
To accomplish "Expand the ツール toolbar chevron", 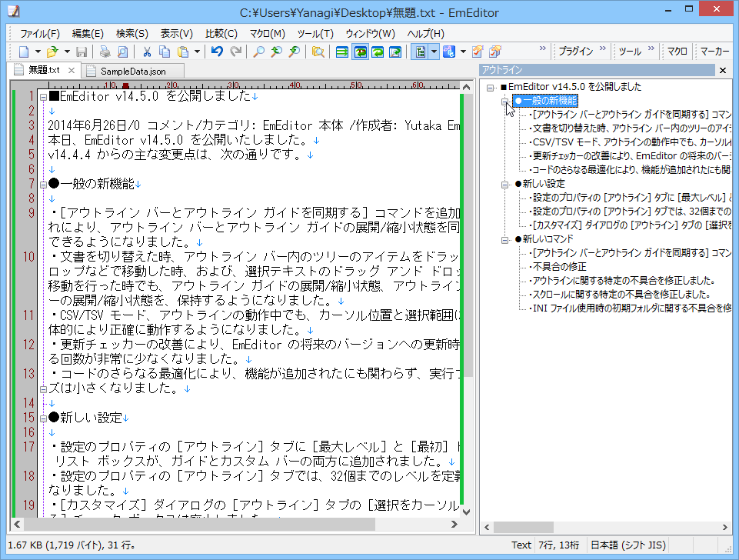I will click(x=651, y=48).
